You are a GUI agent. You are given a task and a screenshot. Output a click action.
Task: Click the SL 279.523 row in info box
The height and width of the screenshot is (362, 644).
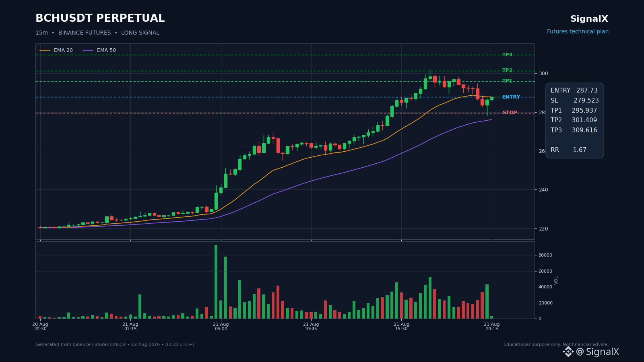click(x=574, y=101)
